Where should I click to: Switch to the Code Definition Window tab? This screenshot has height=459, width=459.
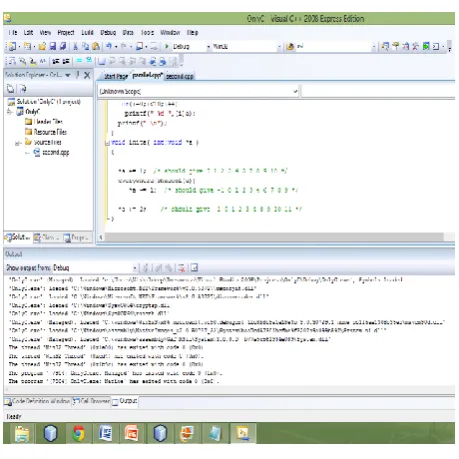[37, 401]
